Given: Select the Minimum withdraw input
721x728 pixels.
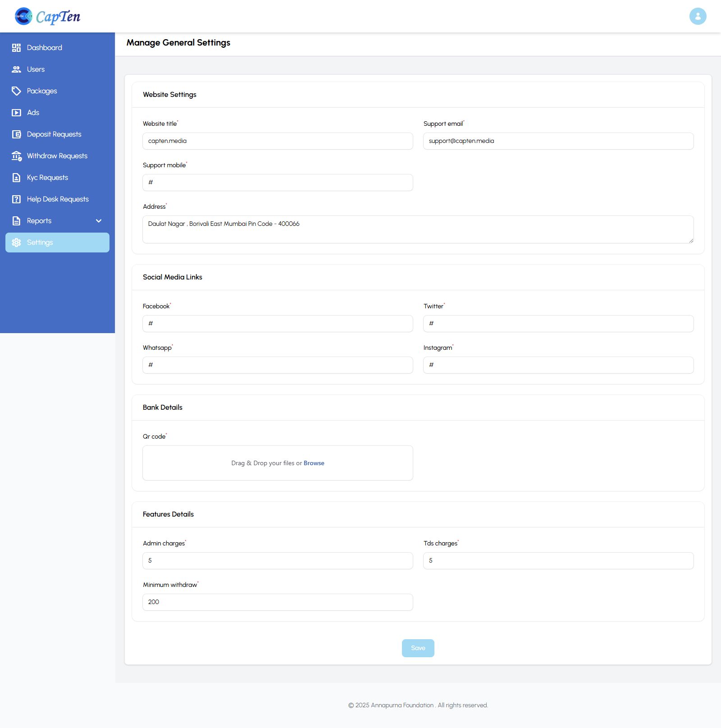Looking at the screenshot, I should tap(278, 602).
